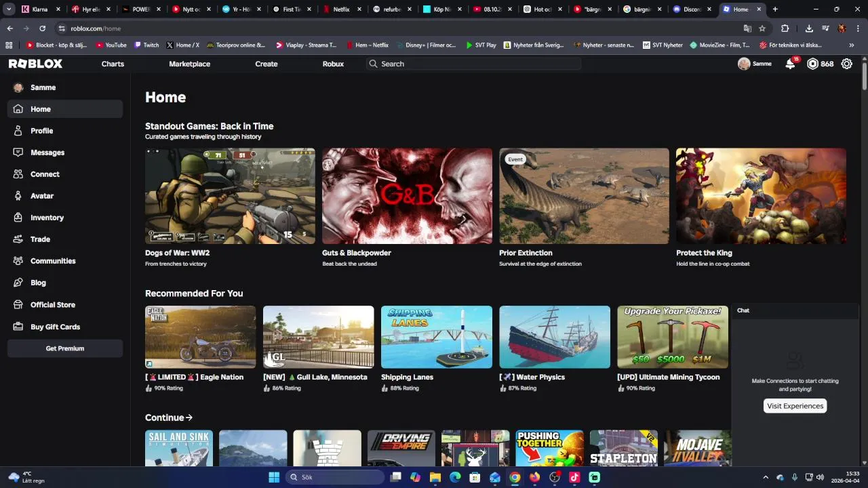Open the bookmarks apps grid icon
This screenshot has width=868, height=488.
coord(9,45)
